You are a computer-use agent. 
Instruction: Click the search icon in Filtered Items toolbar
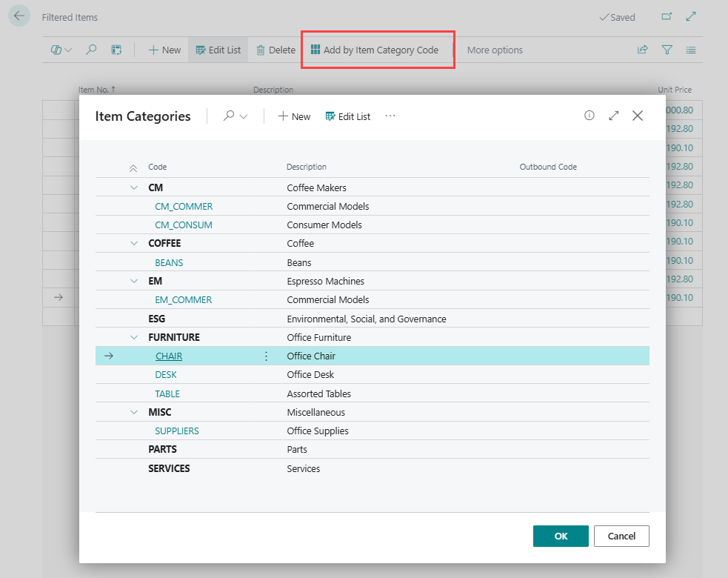pyautogui.click(x=91, y=50)
